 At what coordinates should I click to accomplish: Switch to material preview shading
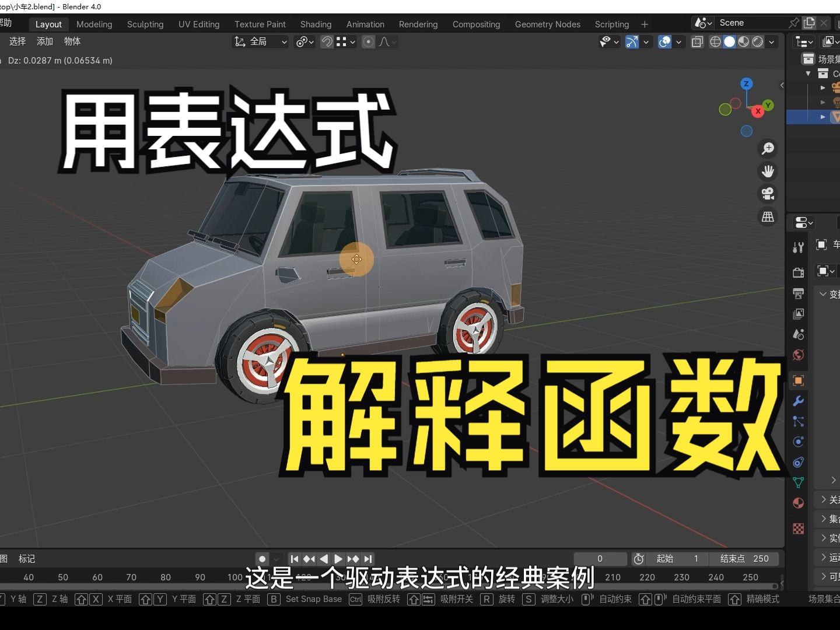(x=743, y=41)
